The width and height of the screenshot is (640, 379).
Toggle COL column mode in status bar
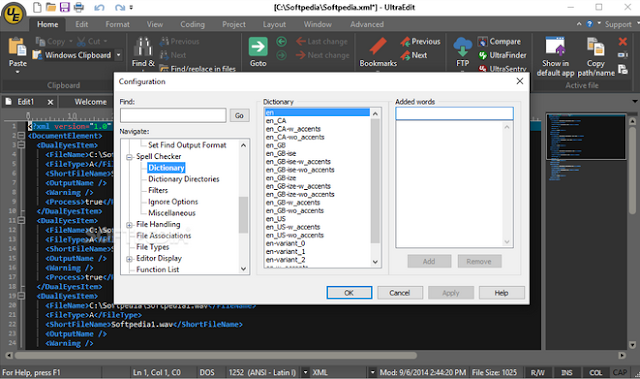pyautogui.click(x=596, y=372)
